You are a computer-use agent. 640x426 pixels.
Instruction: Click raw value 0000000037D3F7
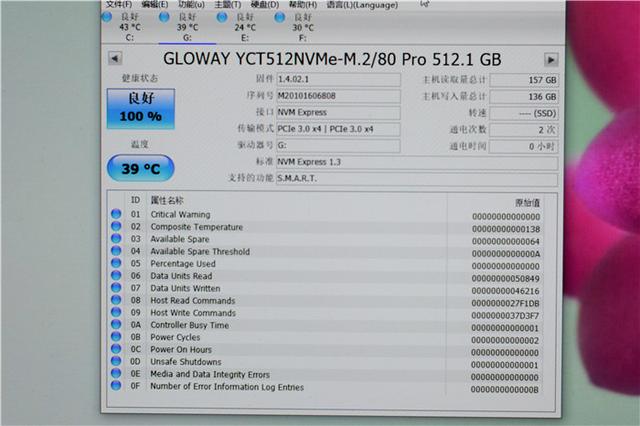505,316
